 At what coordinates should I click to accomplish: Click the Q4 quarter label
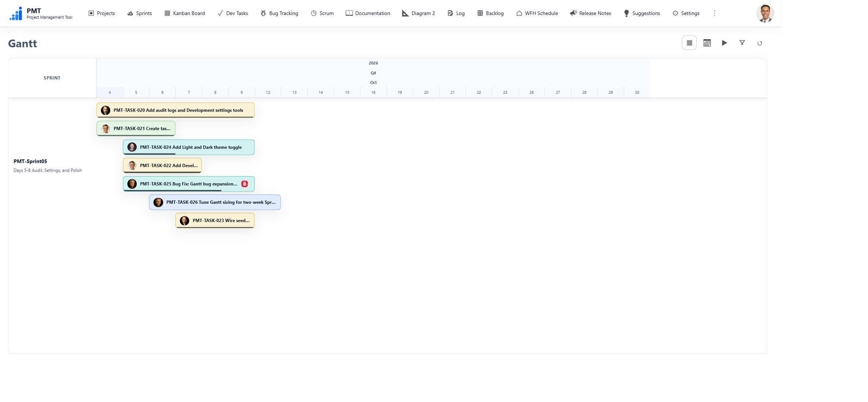[373, 73]
